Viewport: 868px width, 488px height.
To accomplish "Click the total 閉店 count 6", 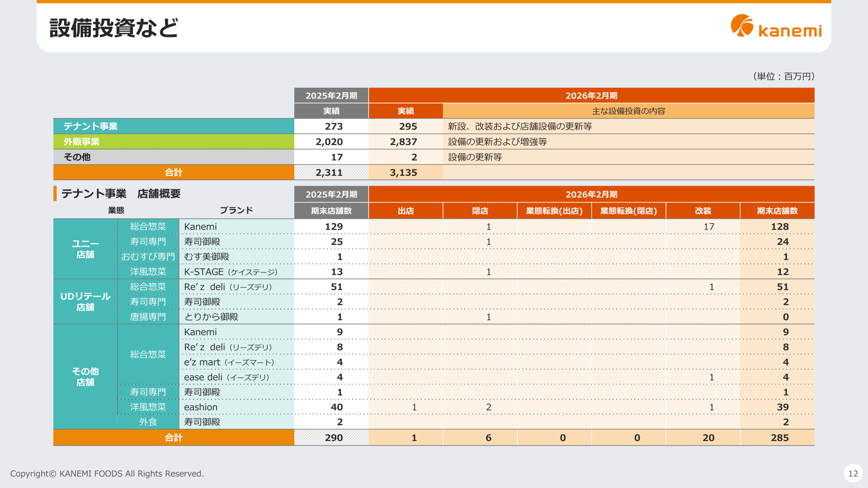I will [x=488, y=438].
